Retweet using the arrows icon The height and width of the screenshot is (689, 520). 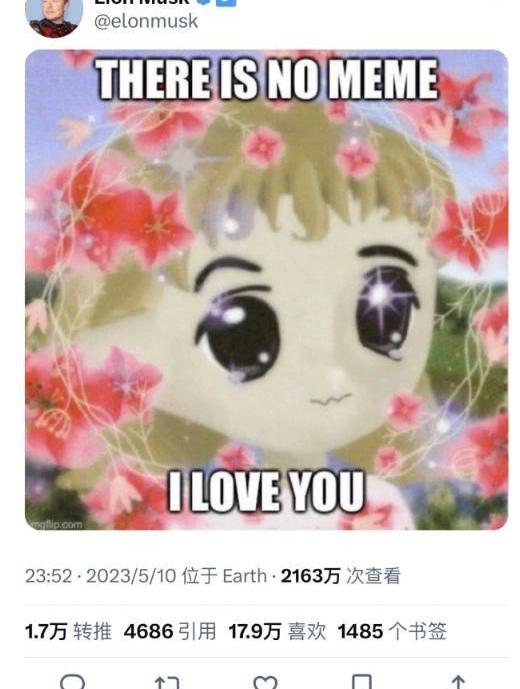[167, 682]
